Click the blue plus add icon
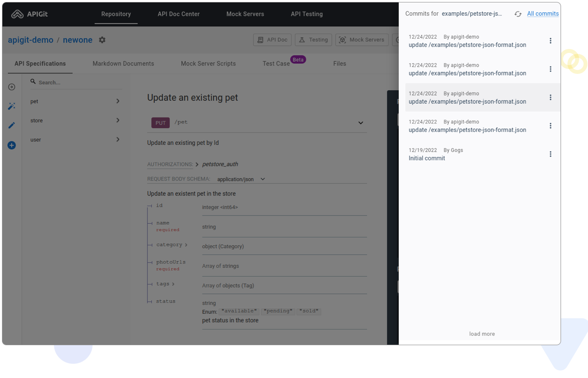588x378 pixels. pos(12,145)
